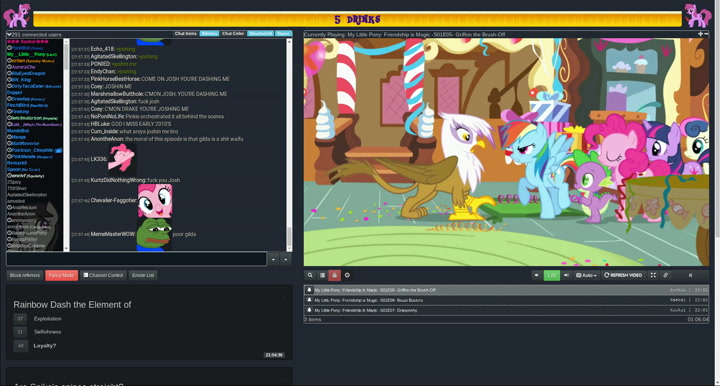The width and height of the screenshot is (720, 386).
Task: Select the Boast Busters playlist entry
Action: pyautogui.click(x=506, y=300)
